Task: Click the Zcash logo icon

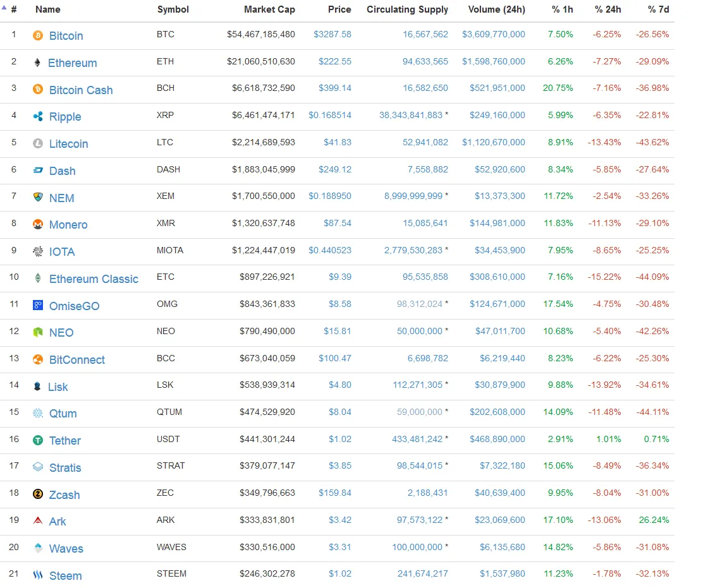Action: (38, 495)
